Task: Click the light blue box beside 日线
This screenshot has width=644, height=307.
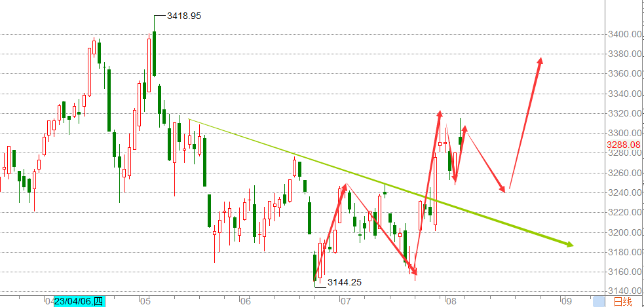Action: pos(599,301)
